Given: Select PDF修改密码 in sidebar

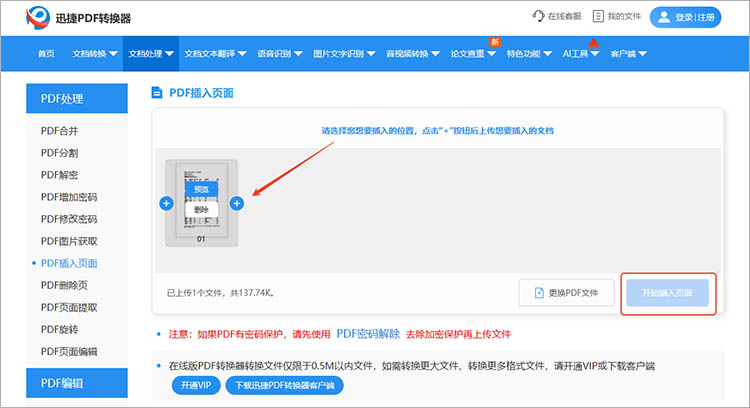Looking at the screenshot, I should point(69,219).
